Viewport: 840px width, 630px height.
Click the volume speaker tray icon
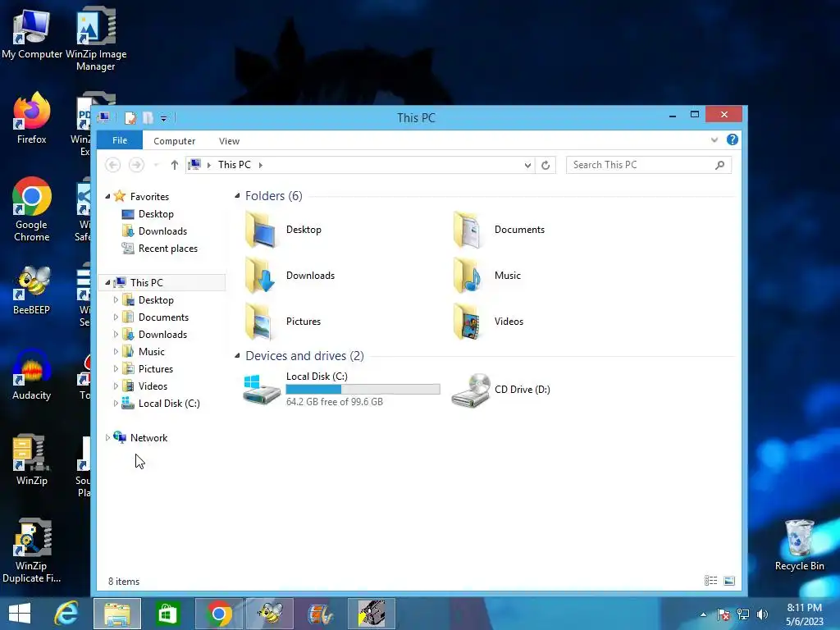point(762,614)
